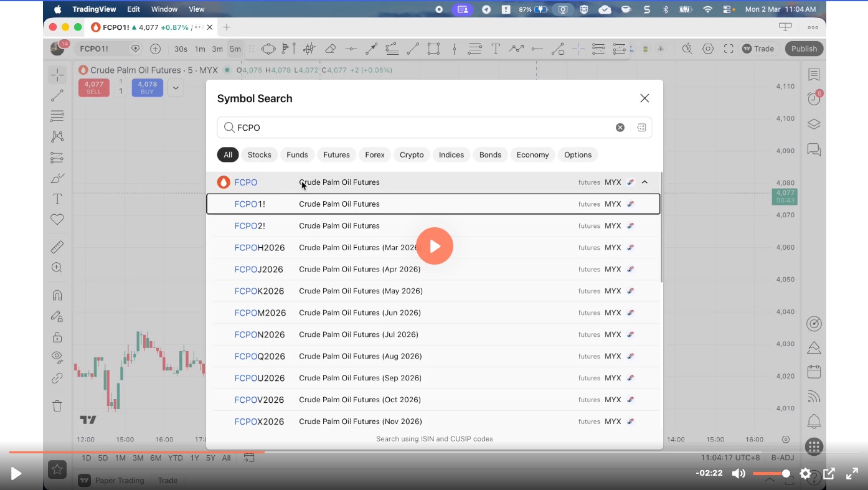Mute the video with the speaker icon
Screen dimensions: 868x490
(739, 474)
